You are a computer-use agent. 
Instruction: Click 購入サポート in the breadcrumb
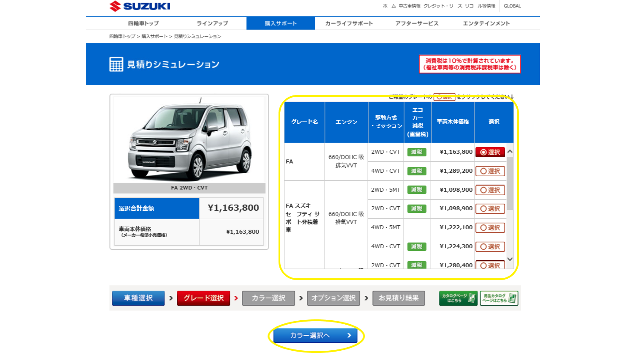pyautogui.click(x=155, y=37)
